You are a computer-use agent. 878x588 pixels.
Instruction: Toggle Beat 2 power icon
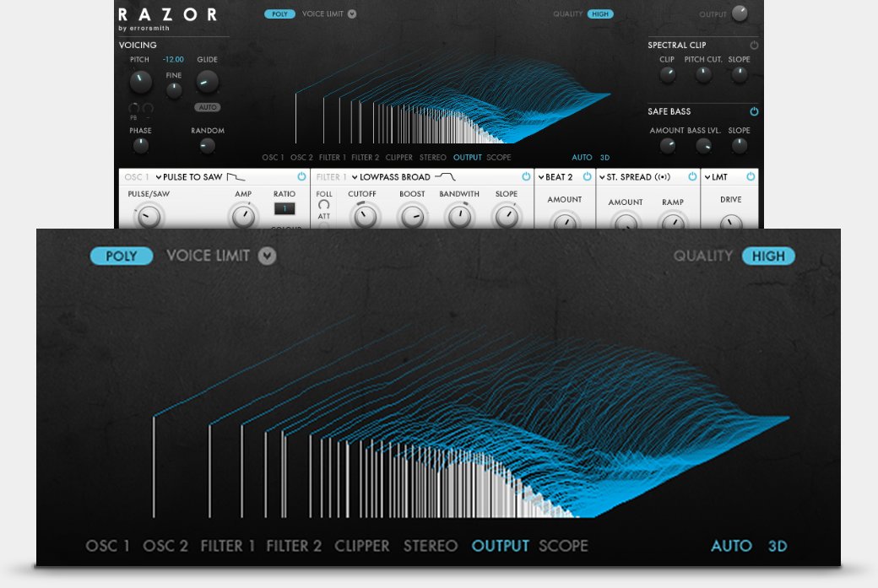click(x=587, y=176)
